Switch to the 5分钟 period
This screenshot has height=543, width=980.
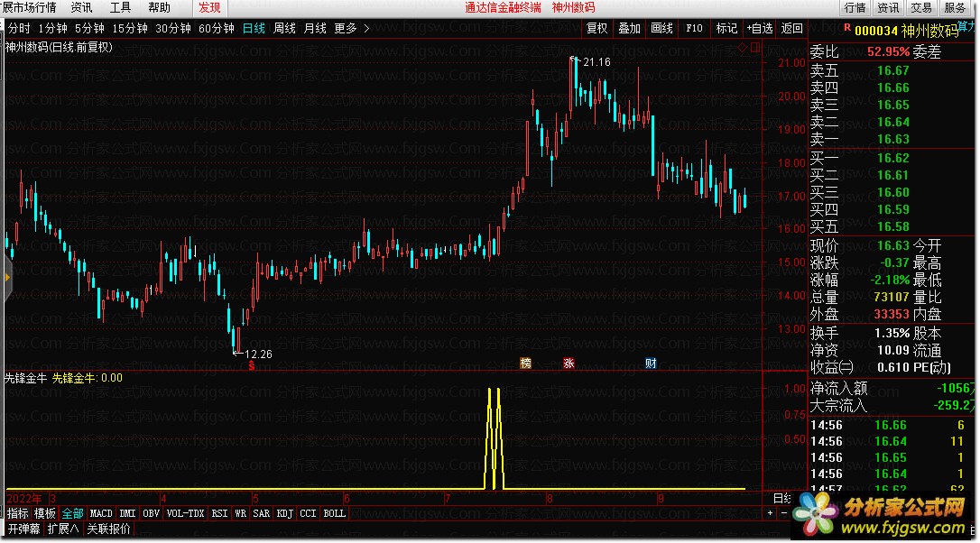coord(89,28)
